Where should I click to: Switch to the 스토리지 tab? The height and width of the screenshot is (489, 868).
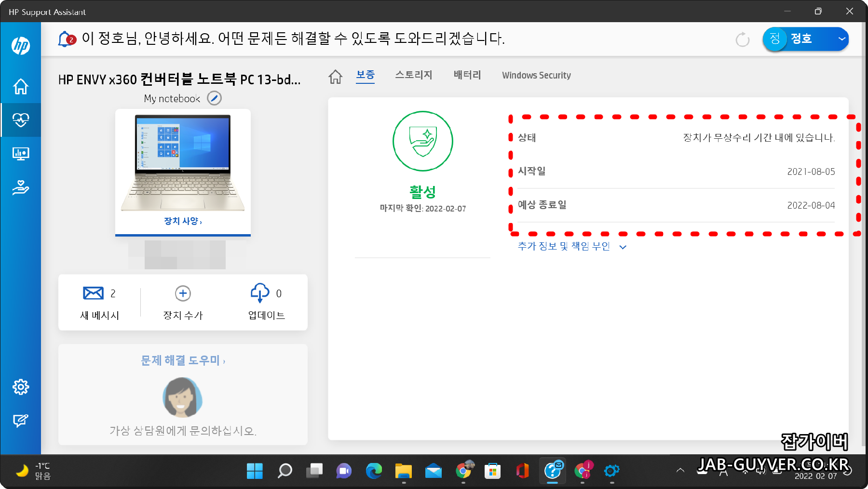tap(414, 75)
